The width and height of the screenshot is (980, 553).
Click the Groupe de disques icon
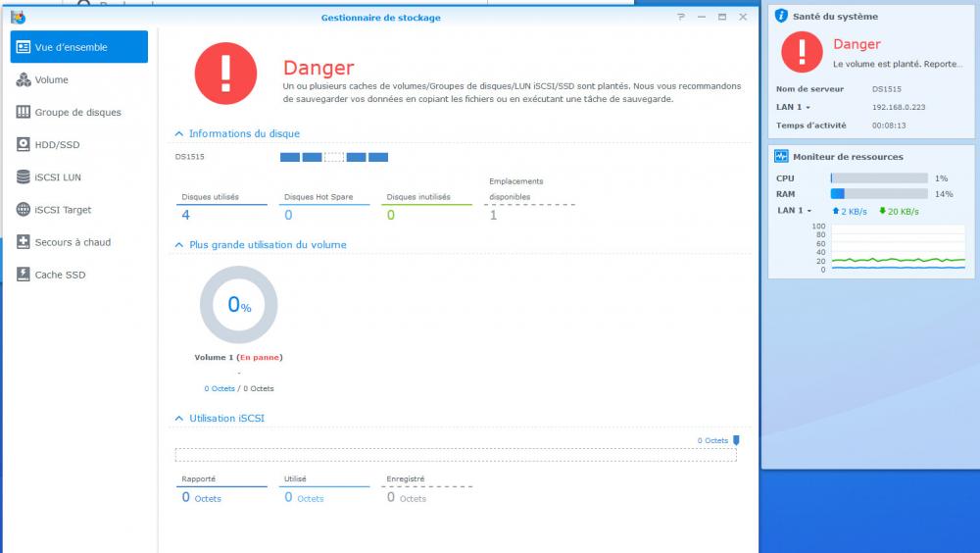pyautogui.click(x=24, y=112)
